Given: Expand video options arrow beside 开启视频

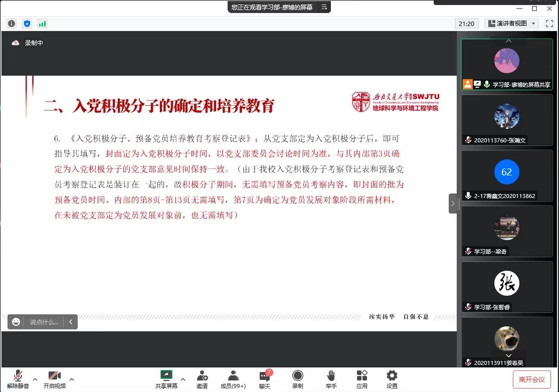Looking at the screenshot, I should coord(72,379).
